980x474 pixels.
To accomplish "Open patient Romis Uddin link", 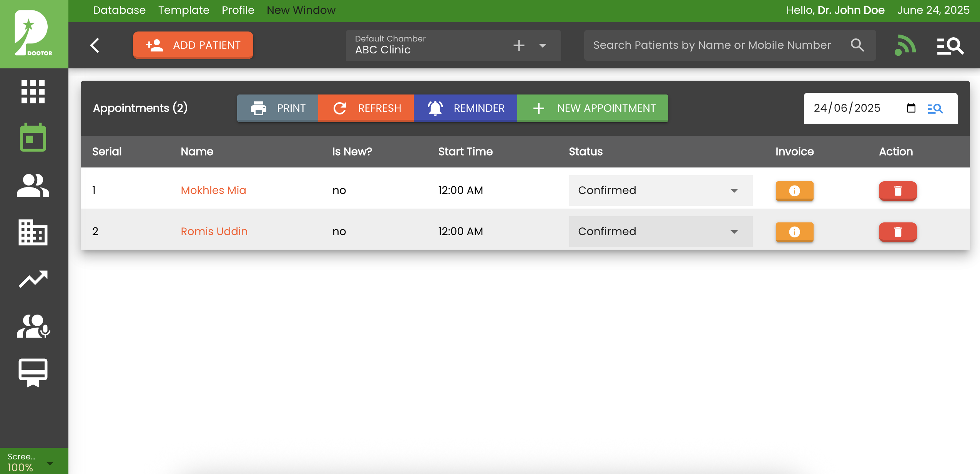I will [214, 232].
